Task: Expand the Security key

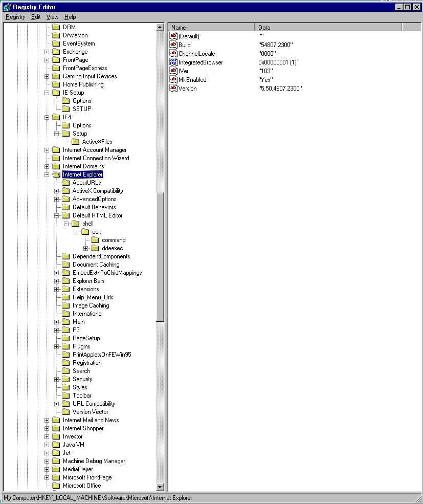Action: click(57, 379)
